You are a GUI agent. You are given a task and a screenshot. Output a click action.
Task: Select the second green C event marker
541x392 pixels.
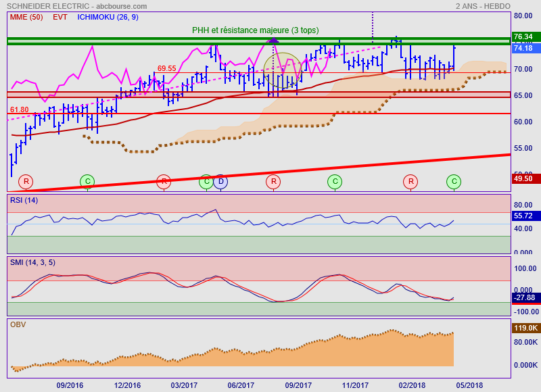tap(206, 181)
